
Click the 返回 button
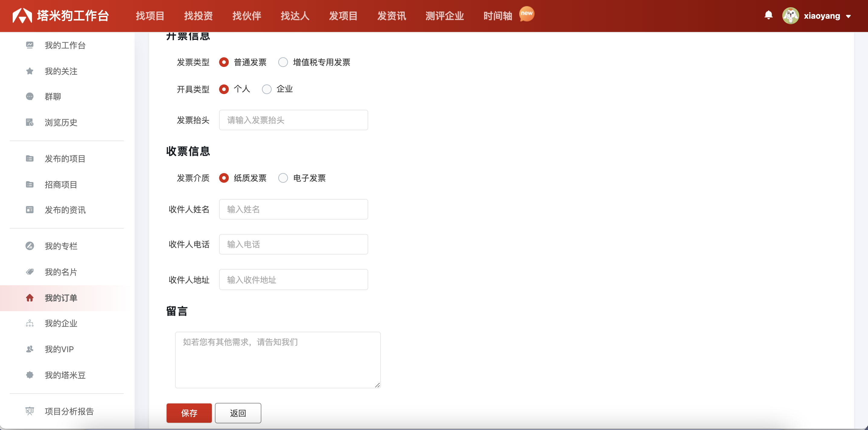click(x=238, y=413)
